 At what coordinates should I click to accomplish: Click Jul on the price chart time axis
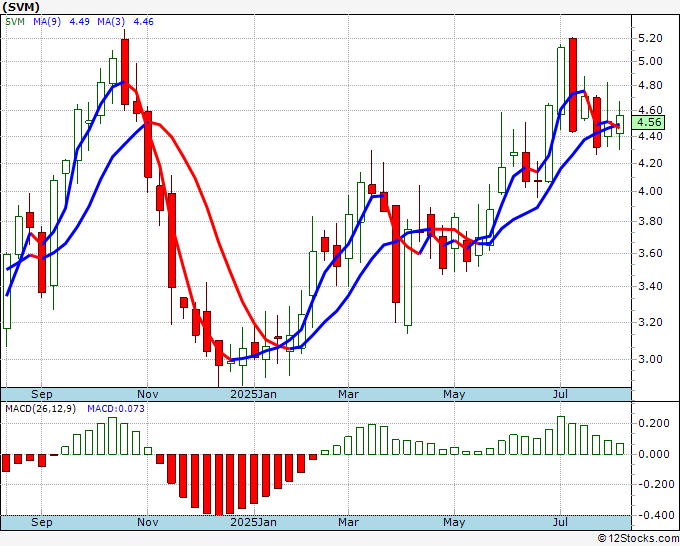(560, 395)
